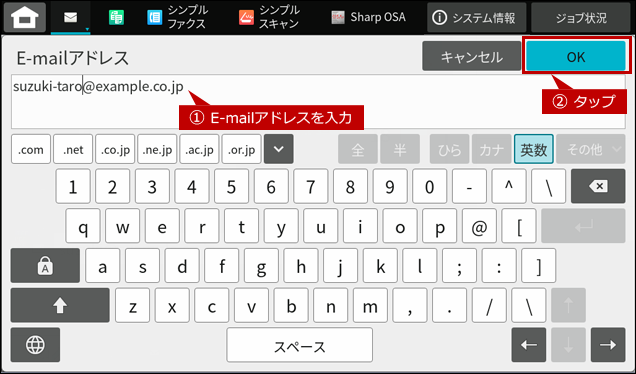Move cursor left with arrow key

pos(529,345)
